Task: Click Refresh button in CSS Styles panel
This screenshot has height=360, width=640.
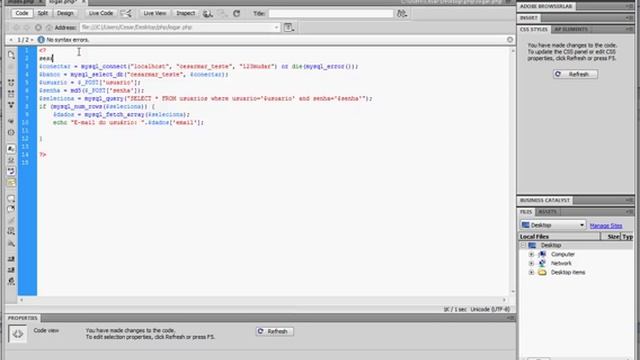Action: point(575,74)
